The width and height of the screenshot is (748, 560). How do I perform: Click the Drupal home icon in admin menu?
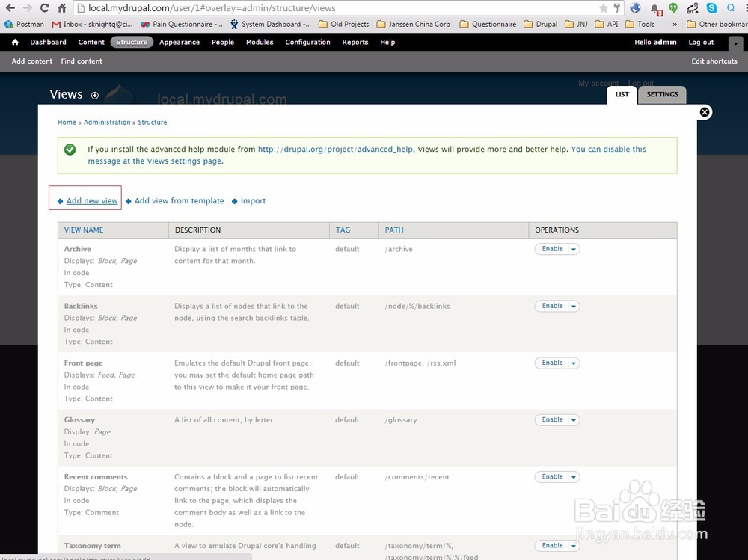[x=15, y=42]
